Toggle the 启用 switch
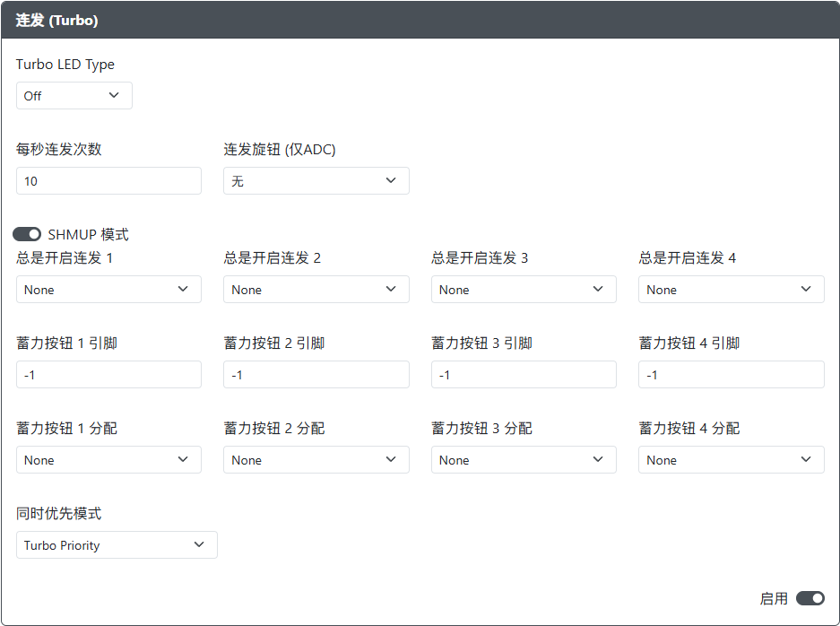 coord(810,598)
